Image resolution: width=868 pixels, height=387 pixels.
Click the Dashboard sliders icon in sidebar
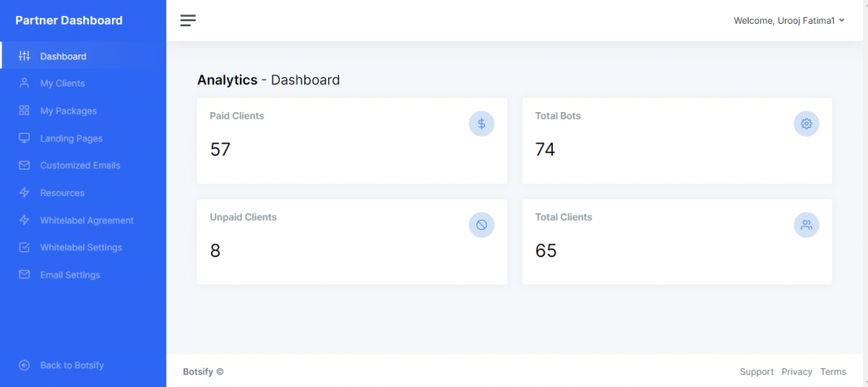(x=25, y=56)
